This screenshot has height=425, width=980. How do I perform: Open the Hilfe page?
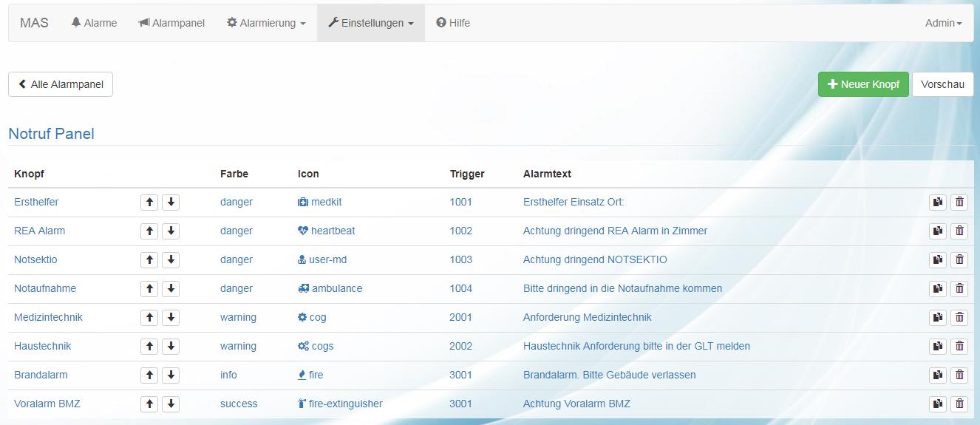tap(453, 23)
